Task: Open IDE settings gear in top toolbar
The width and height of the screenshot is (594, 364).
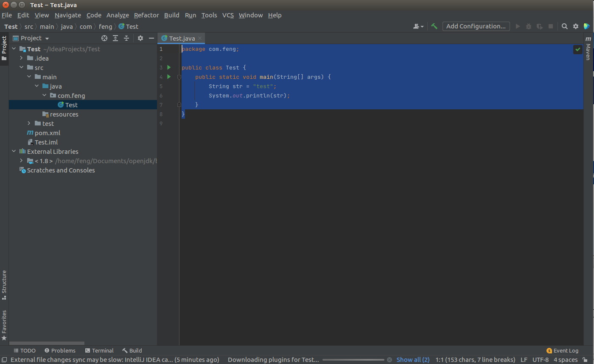Action: tap(576, 26)
